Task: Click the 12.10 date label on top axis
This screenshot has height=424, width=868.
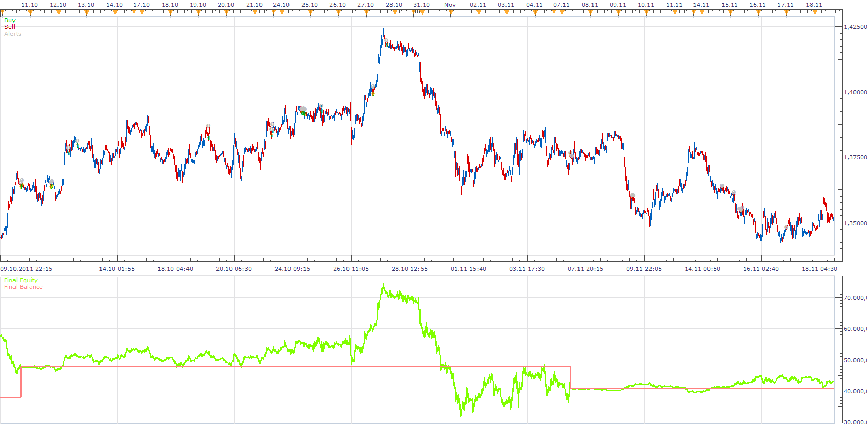Action: [58, 5]
